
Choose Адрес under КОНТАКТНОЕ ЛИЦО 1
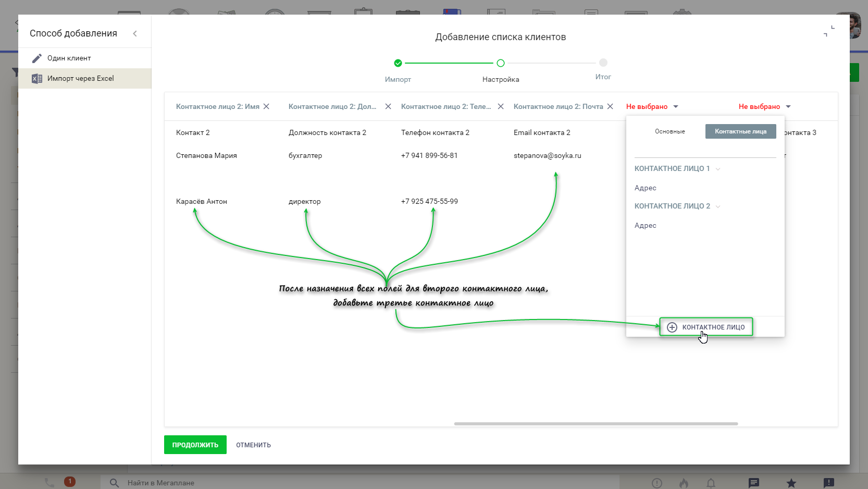646,188
